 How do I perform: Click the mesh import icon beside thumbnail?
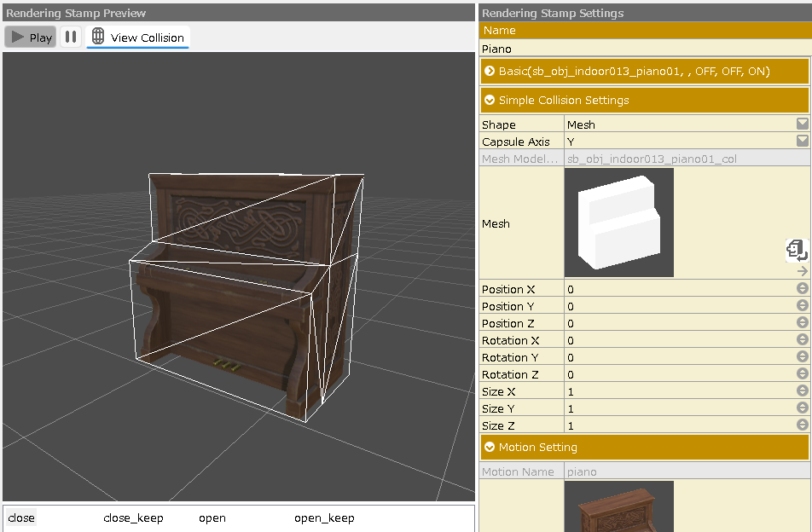click(x=797, y=250)
